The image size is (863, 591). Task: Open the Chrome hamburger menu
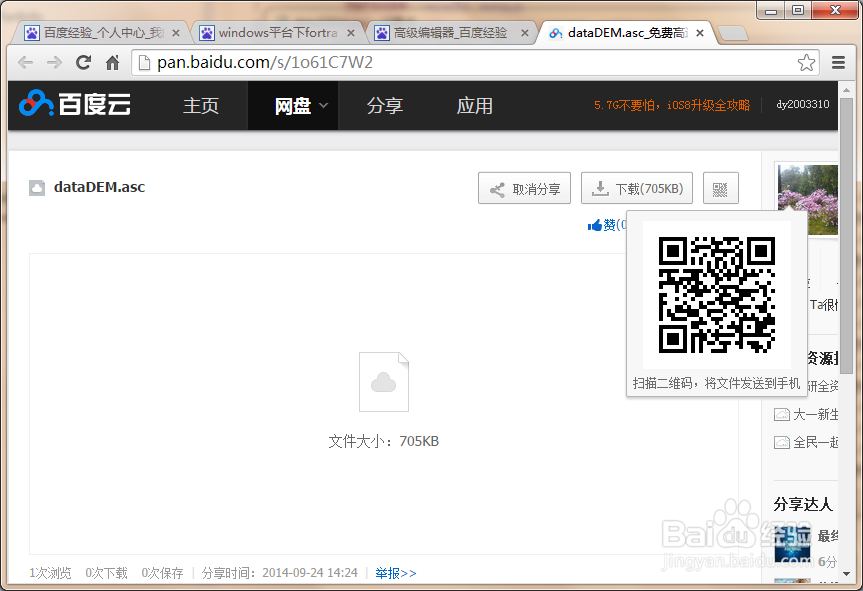[838, 63]
